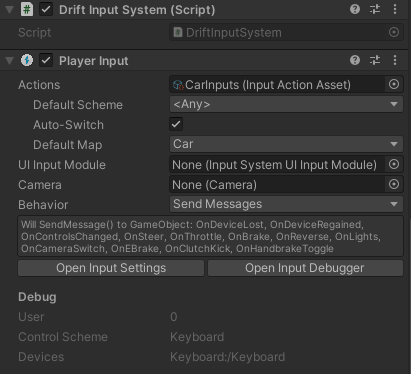Disable the Drift Input System script checkbox
Image resolution: width=411 pixels, height=374 pixels.
point(46,9)
